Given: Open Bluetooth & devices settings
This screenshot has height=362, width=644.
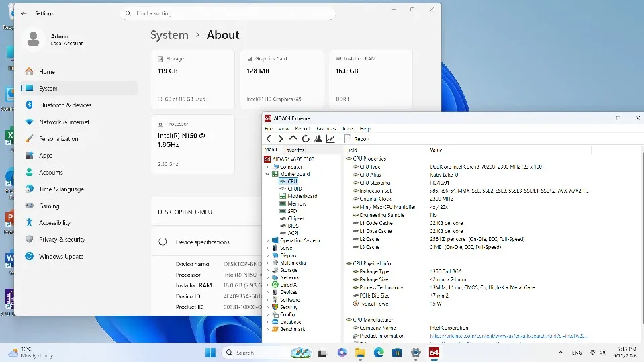Looking at the screenshot, I should (79, 105).
